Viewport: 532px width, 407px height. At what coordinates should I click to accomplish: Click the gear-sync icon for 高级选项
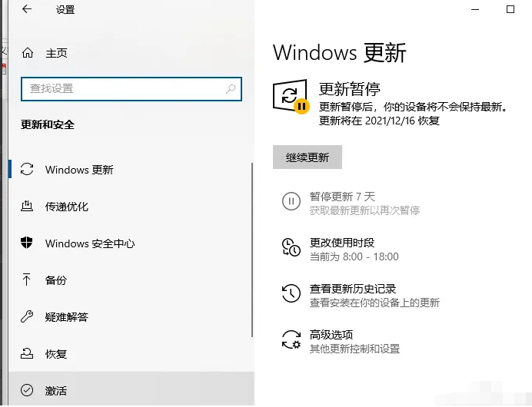tap(291, 339)
